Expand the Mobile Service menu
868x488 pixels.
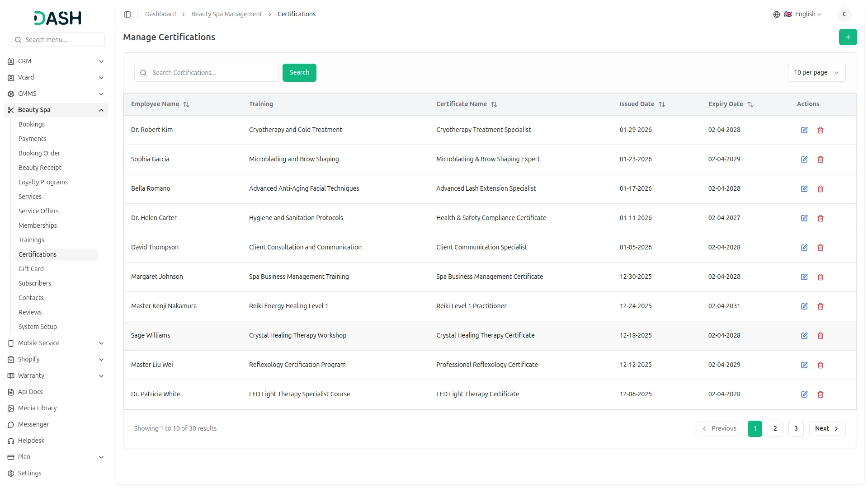coord(56,343)
